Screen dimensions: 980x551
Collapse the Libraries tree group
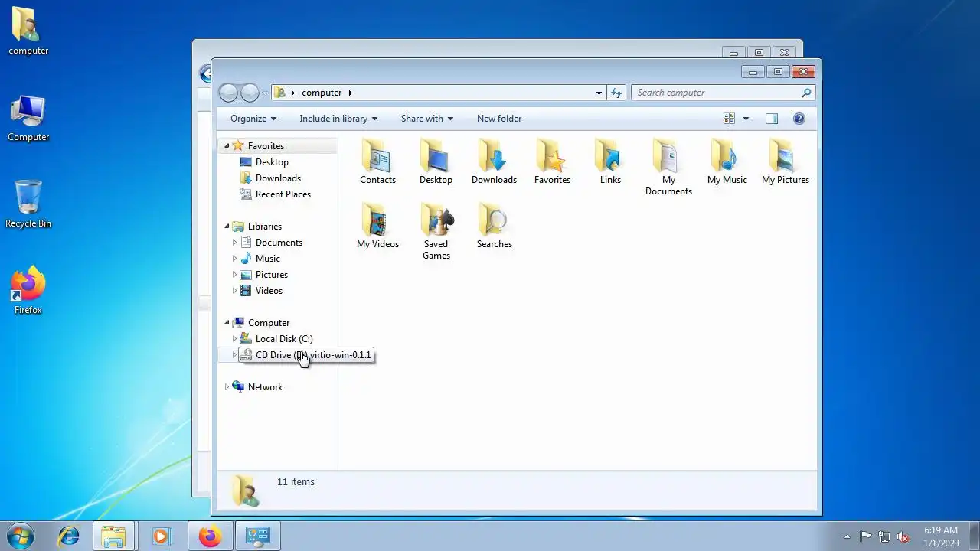pos(227,227)
